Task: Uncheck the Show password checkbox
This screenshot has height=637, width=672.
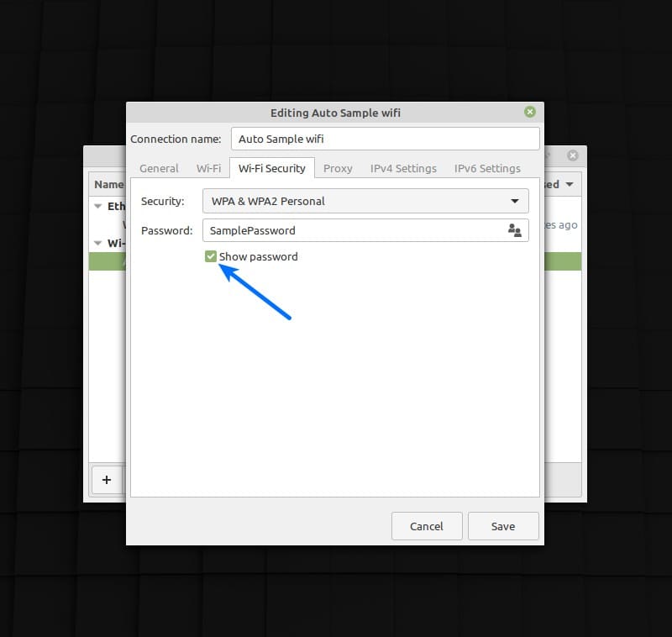Action: pos(211,256)
